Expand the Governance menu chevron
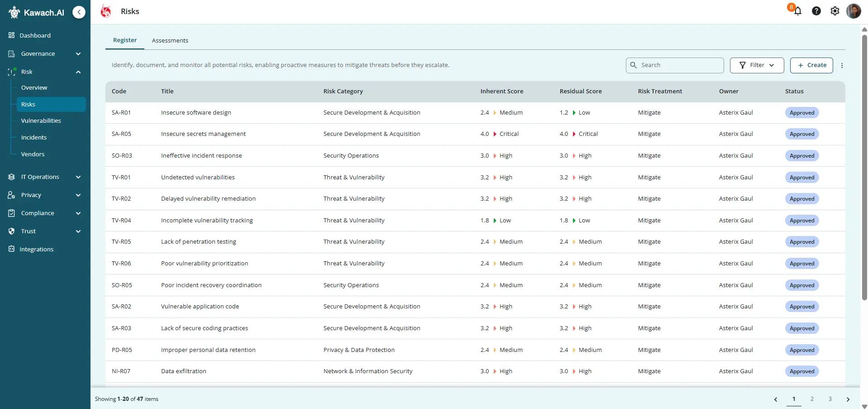Image resolution: width=868 pixels, height=409 pixels. [x=78, y=54]
